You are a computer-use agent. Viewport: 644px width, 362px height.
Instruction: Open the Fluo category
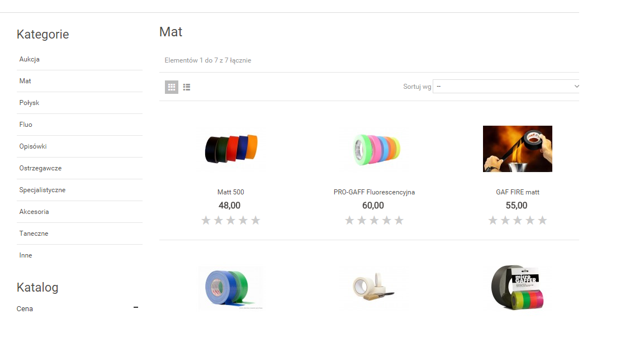tap(26, 125)
